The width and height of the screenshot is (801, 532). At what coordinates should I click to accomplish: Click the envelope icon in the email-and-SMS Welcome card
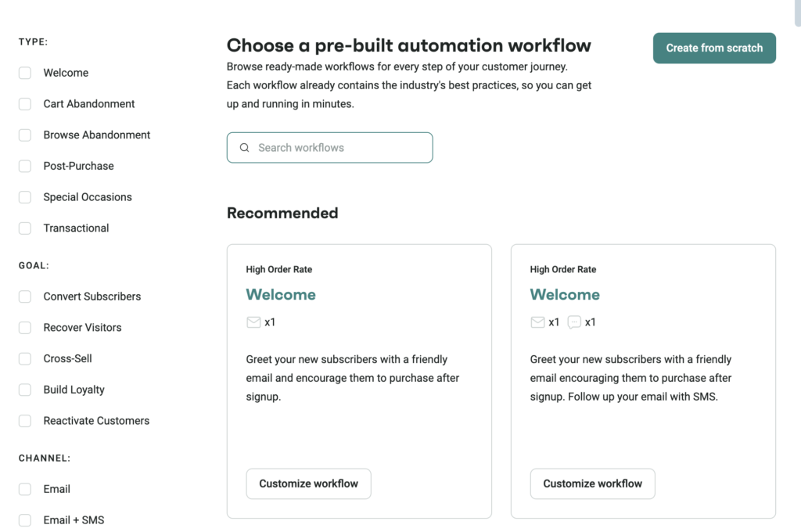pos(537,322)
